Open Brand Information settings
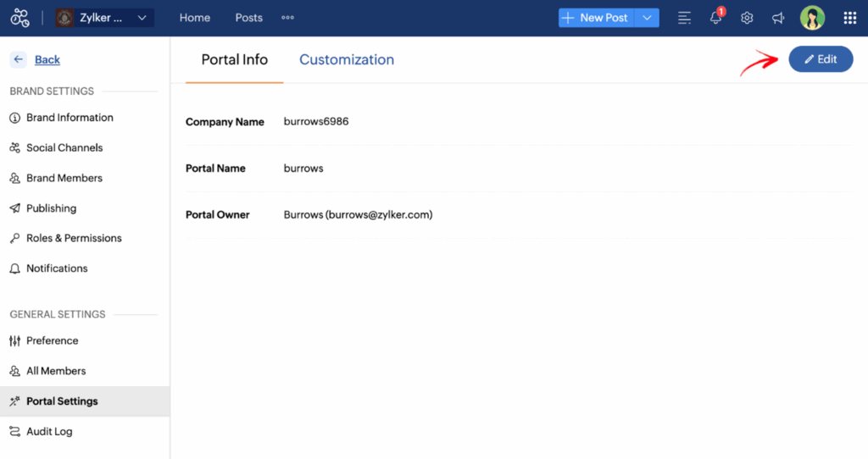 [x=70, y=118]
